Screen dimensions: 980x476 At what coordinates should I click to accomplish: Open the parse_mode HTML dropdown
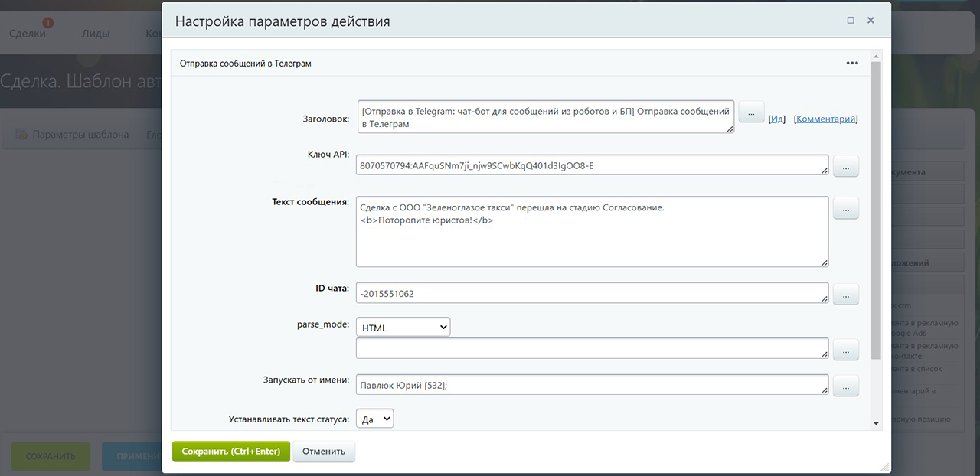pos(403,328)
